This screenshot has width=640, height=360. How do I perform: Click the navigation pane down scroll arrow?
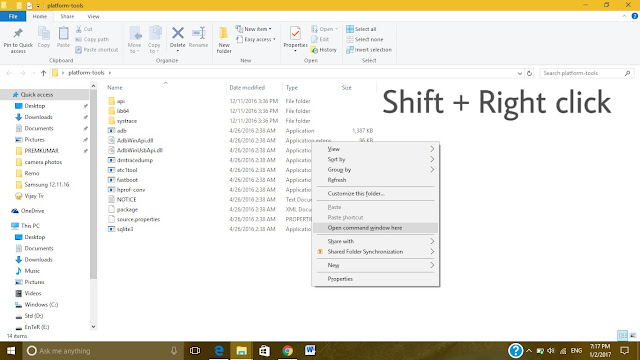pyautogui.click(x=93, y=327)
